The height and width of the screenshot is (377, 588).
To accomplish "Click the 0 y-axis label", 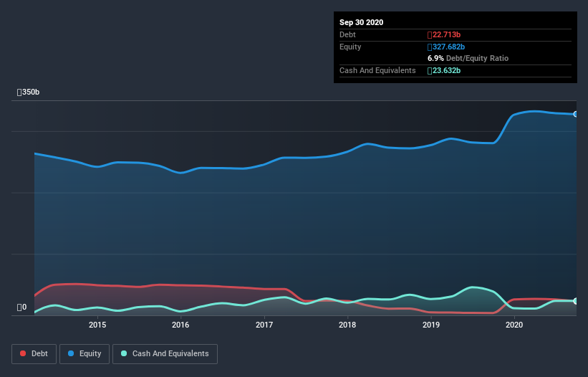I will 21,307.
